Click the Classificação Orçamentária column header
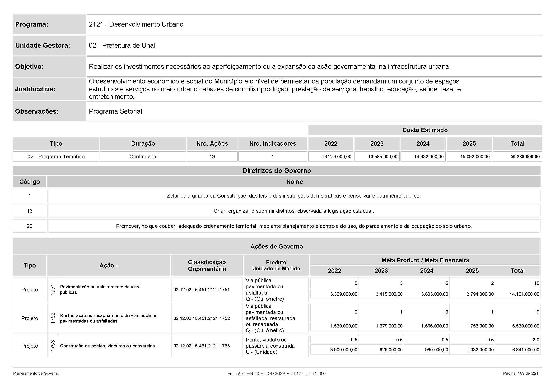 [207, 265]
